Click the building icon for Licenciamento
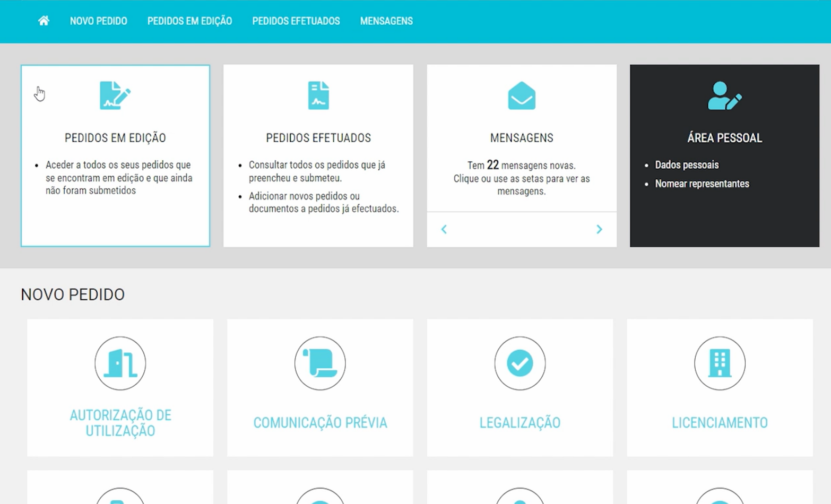The width and height of the screenshot is (831, 504). pos(720,363)
